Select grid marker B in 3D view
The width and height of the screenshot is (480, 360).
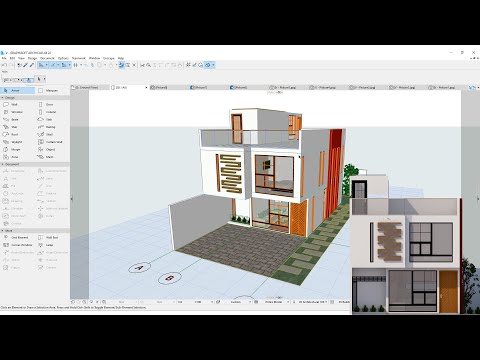(x=169, y=278)
